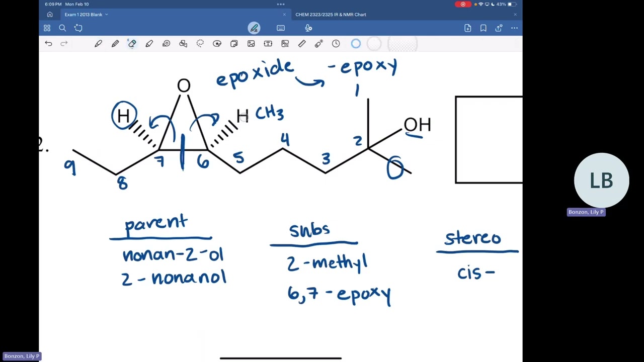The width and height of the screenshot is (644, 362).
Task: Pick the large faded color swatch
Action: [403, 44]
